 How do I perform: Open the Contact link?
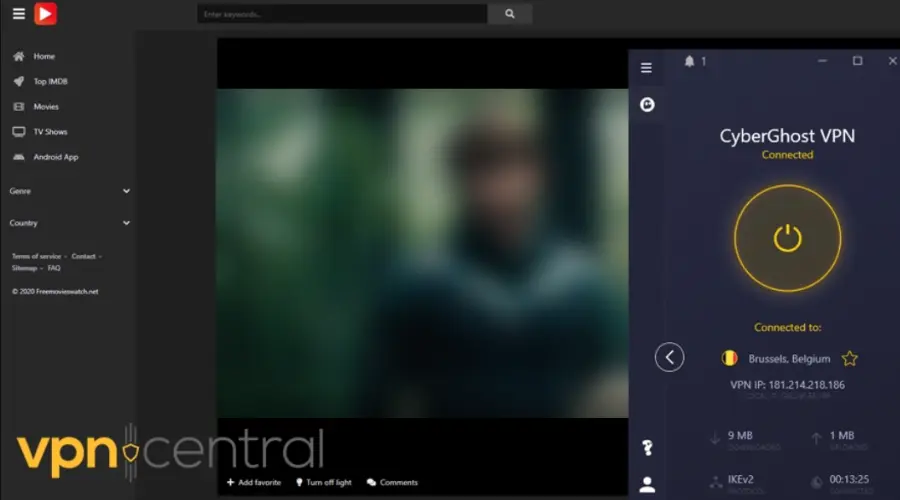tap(83, 257)
